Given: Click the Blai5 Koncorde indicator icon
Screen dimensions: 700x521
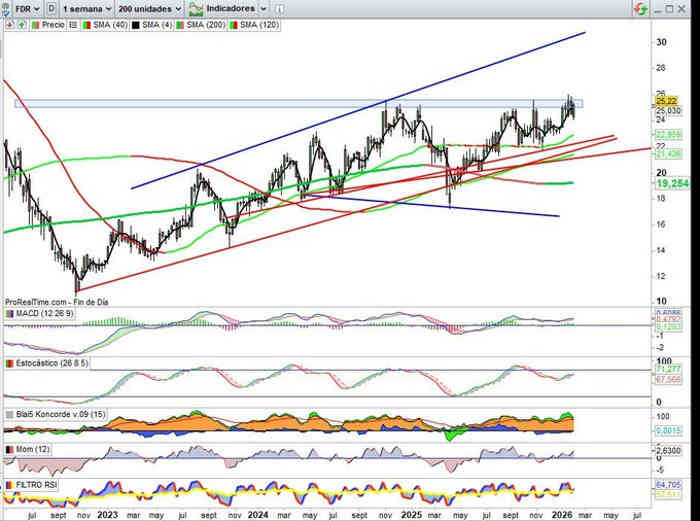Looking at the screenshot, I should point(9,413).
